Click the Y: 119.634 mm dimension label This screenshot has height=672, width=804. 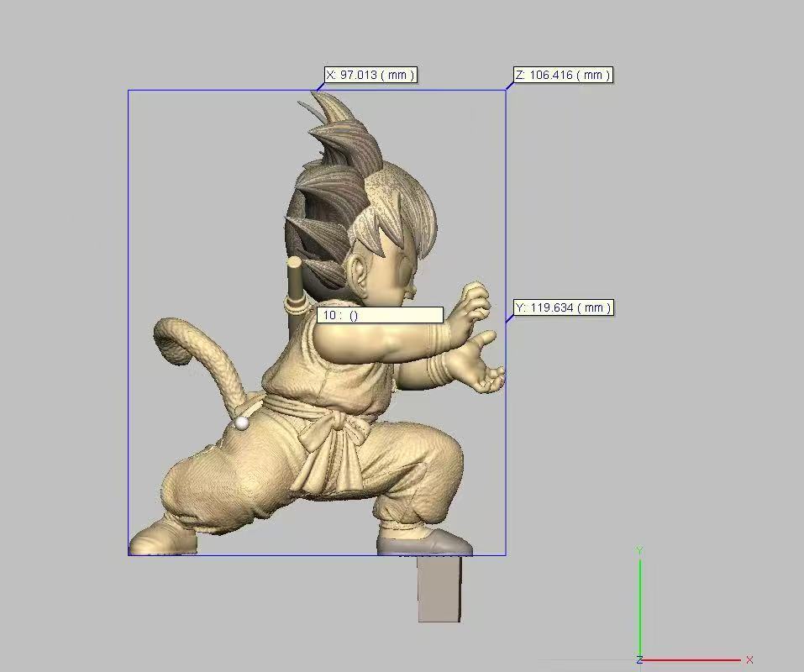point(563,307)
